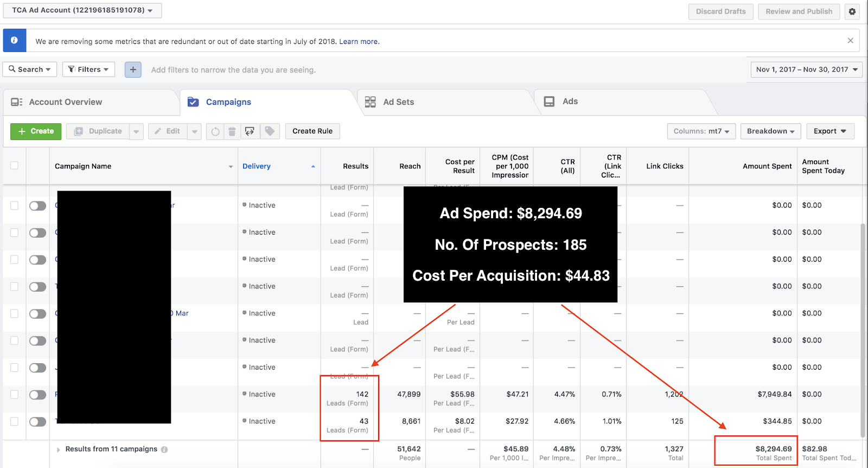
Task: Switch to Ad Sets tab
Action: click(445, 102)
